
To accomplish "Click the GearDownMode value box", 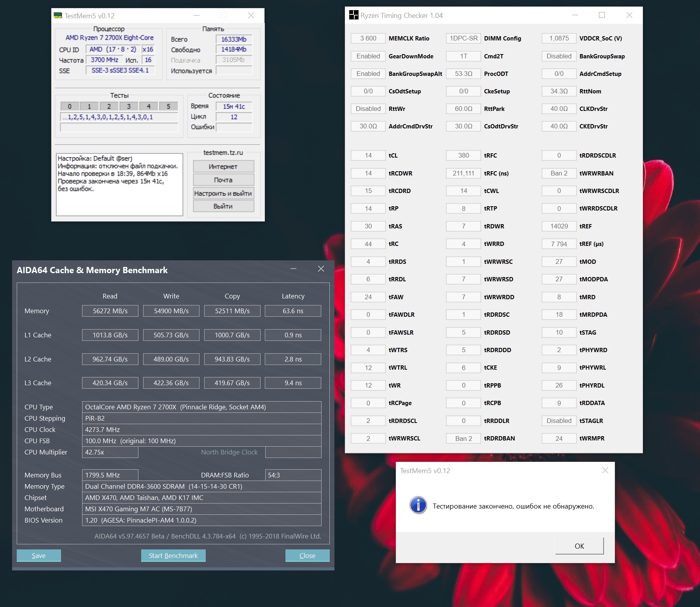I will (x=368, y=56).
